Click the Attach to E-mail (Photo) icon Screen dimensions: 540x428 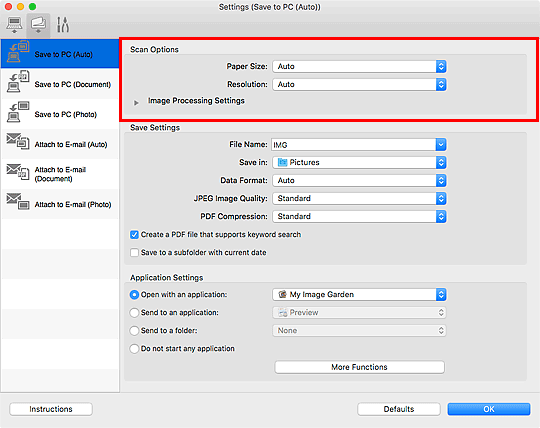coord(18,201)
